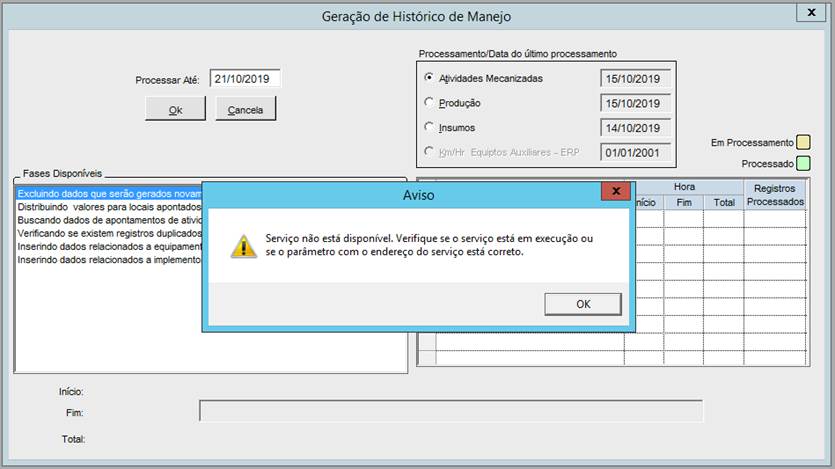
Task: Click the Insumos date field 14/10/2019
Action: (x=635, y=128)
